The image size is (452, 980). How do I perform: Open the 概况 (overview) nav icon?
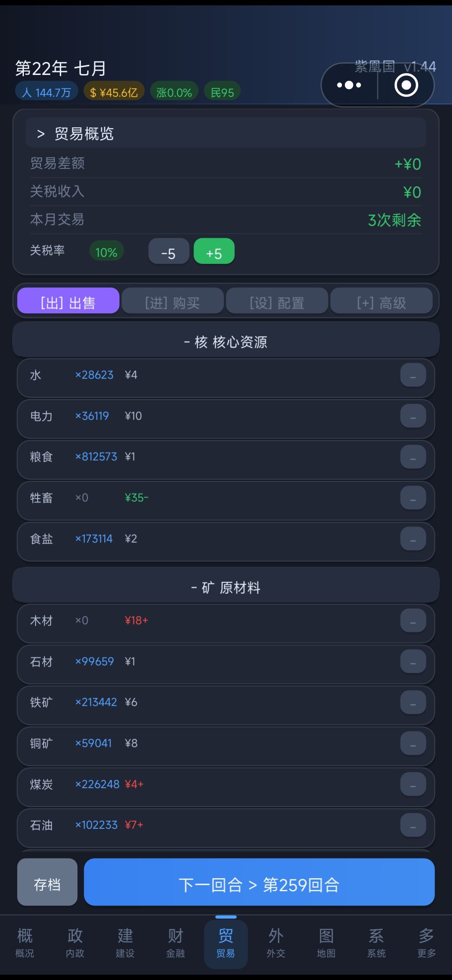25,942
